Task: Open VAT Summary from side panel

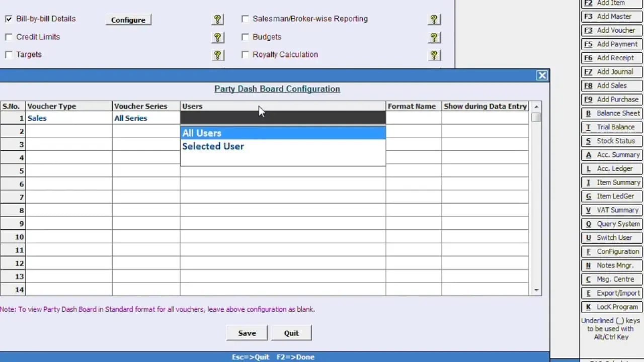Action: click(x=611, y=210)
